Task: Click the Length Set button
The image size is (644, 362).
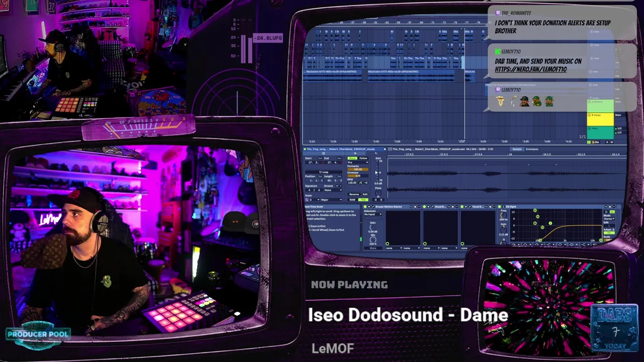Action: tap(339, 176)
